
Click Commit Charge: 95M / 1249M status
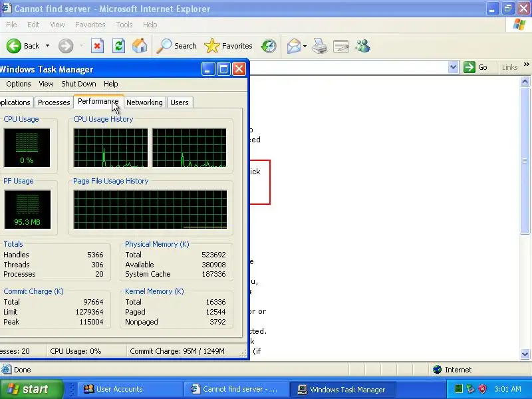pyautogui.click(x=177, y=351)
